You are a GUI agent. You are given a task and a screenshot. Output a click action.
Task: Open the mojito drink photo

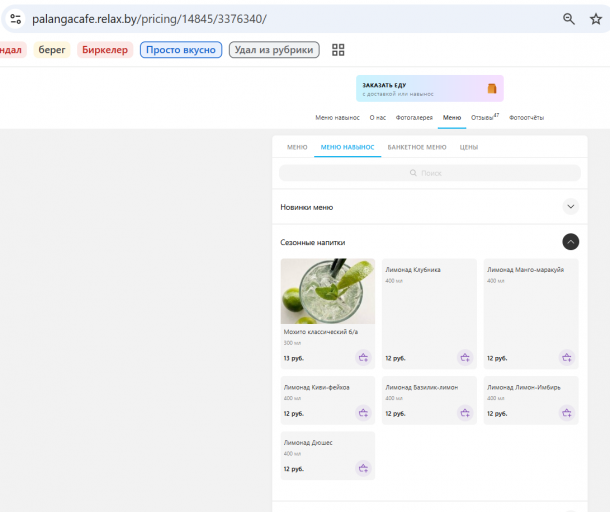click(328, 291)
